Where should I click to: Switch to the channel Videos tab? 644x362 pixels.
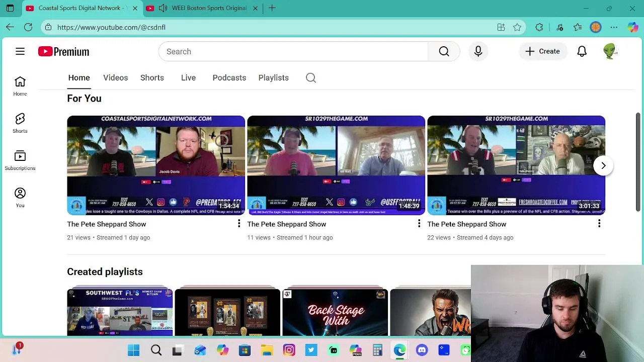(x=116, y=77)
